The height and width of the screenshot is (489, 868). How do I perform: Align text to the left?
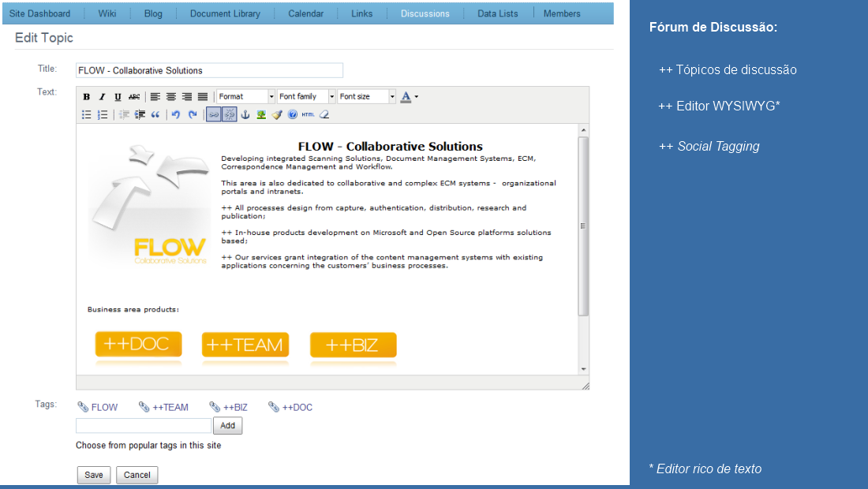point(155,97)
